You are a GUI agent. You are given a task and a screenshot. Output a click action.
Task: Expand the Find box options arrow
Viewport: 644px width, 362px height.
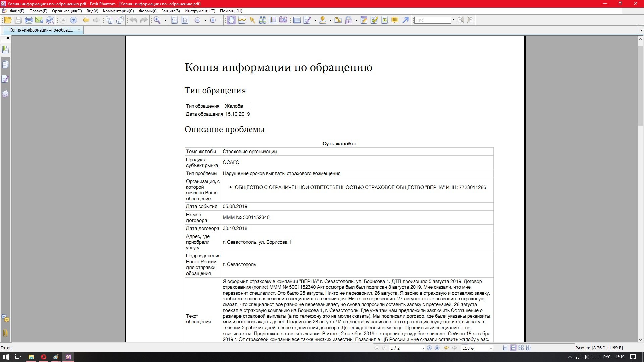[453, 20]
